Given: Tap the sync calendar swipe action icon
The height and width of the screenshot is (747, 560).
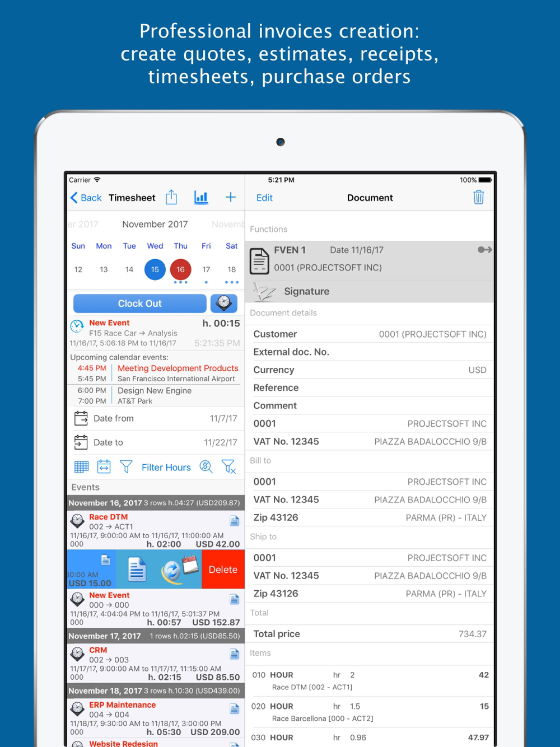Looking at the screenshot, I should pos(179,568).
